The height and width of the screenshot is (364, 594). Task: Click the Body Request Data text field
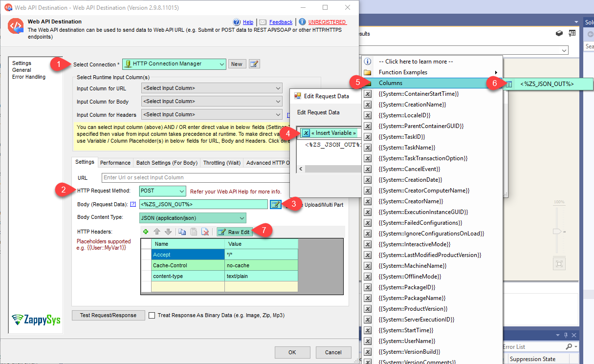tap(203, 204)
